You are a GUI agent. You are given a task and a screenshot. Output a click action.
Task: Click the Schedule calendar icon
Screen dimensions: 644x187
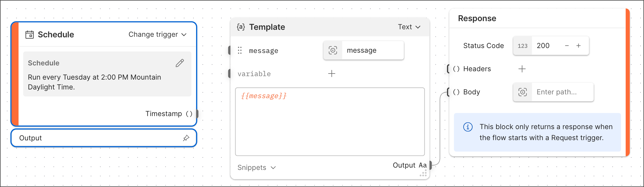coord(30,35)
